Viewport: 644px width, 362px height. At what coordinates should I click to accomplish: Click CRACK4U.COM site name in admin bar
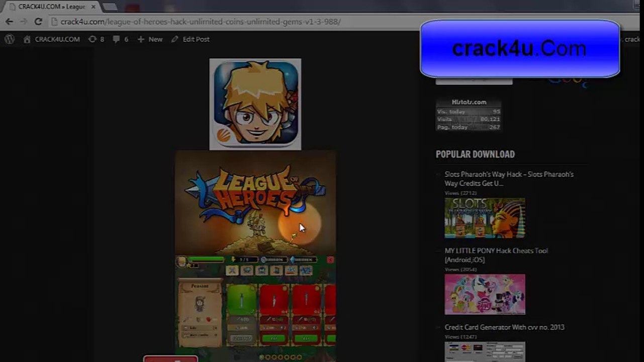[57, 39]
